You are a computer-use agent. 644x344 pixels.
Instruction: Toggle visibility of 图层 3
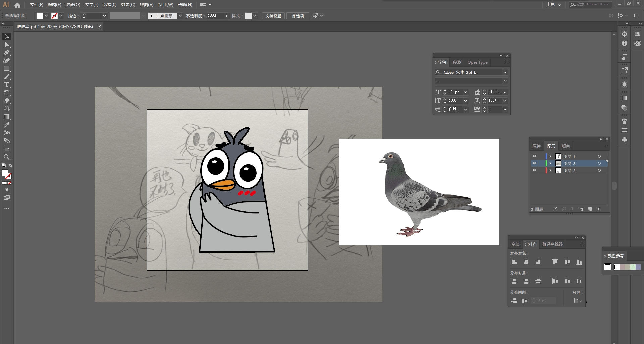[534, 163]
